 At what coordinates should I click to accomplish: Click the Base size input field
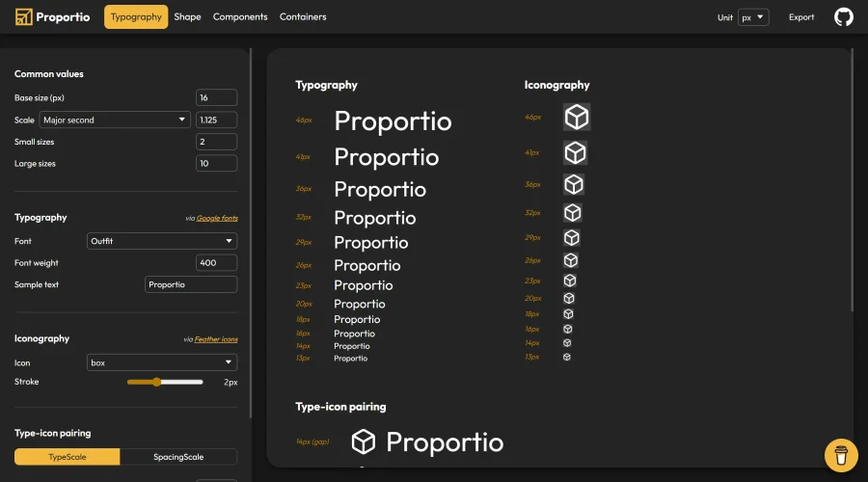coord(216,97)
